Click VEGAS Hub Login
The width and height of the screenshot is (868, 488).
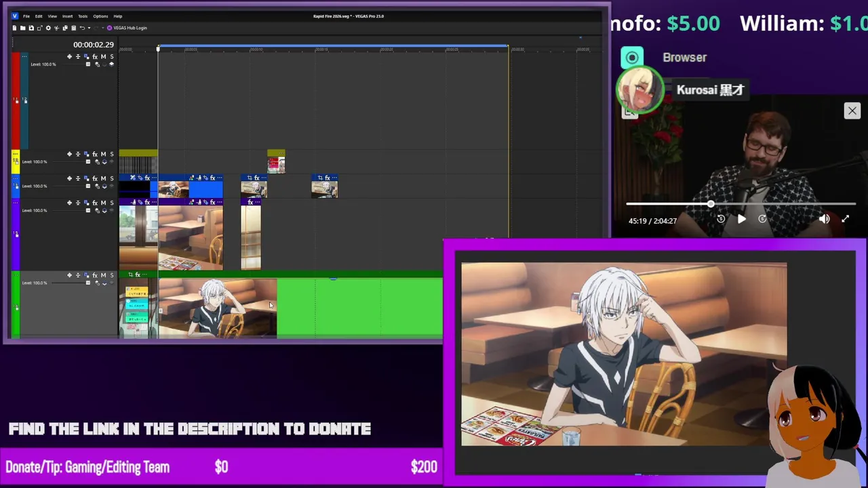(x=127, y=28)
